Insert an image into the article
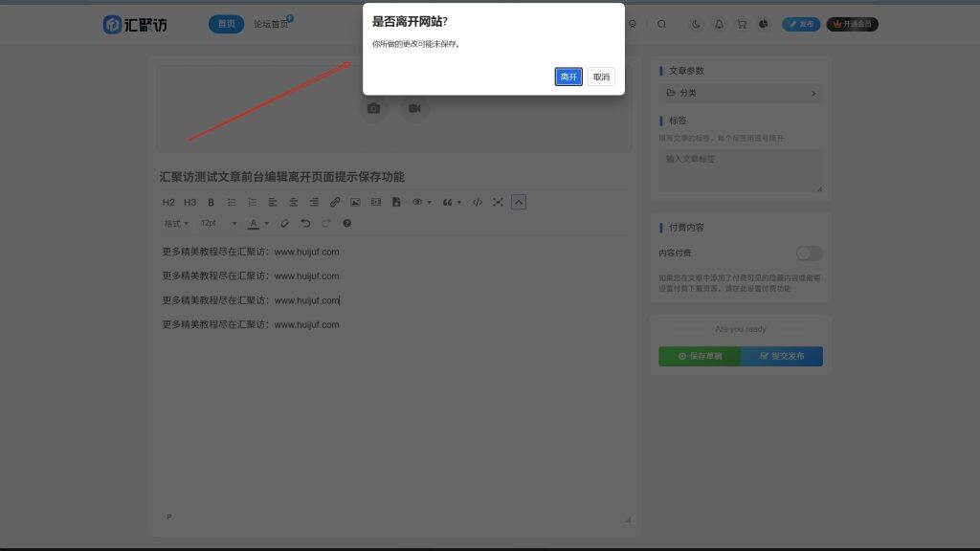 (355, 202)
